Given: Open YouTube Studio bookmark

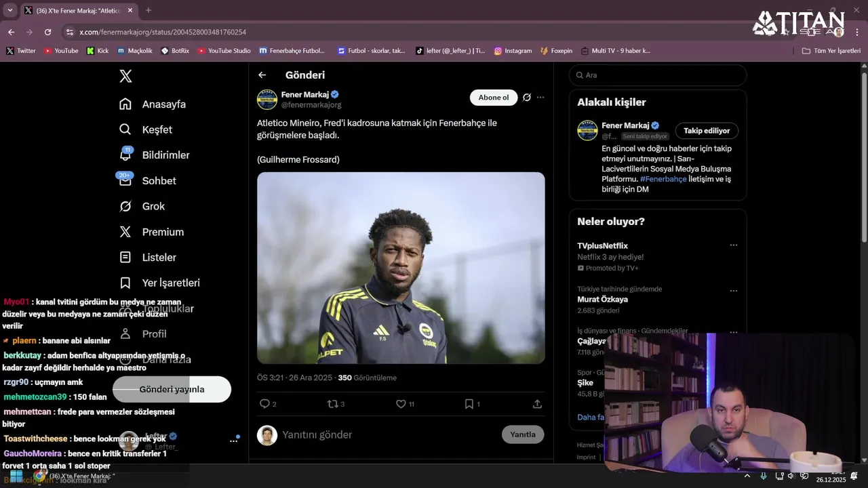Looking at the screenshot, I should 224,51.
